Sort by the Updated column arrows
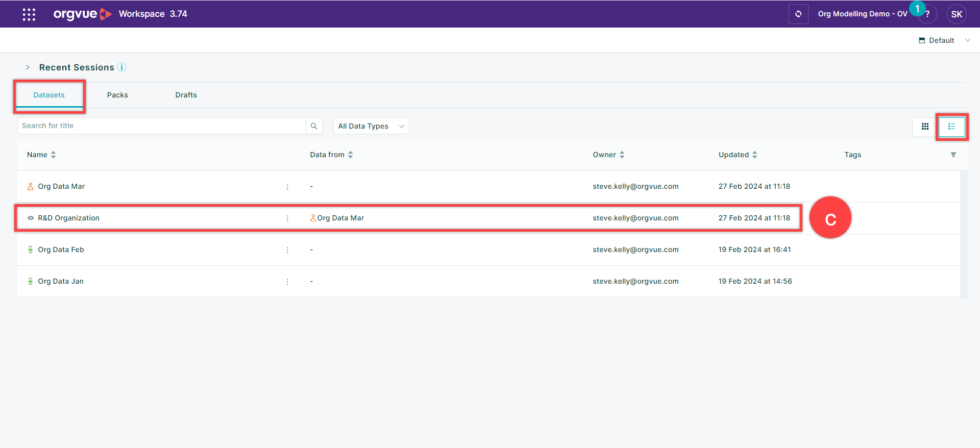This screenshot has height=448, width=980. (x=754, y=155)
